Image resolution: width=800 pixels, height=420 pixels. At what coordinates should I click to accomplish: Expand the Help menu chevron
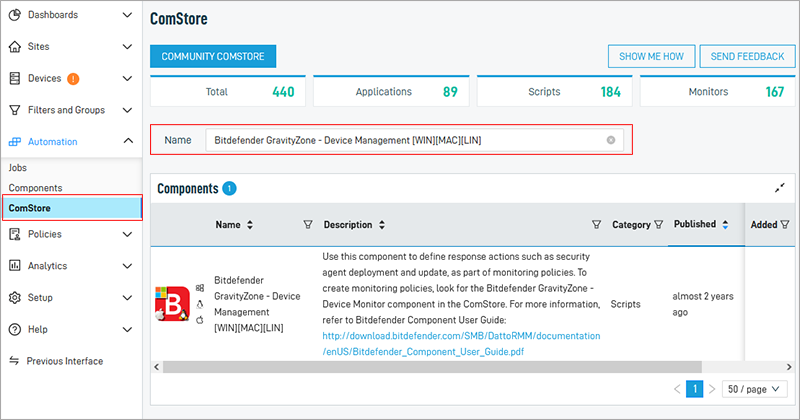tap(128, 329)
